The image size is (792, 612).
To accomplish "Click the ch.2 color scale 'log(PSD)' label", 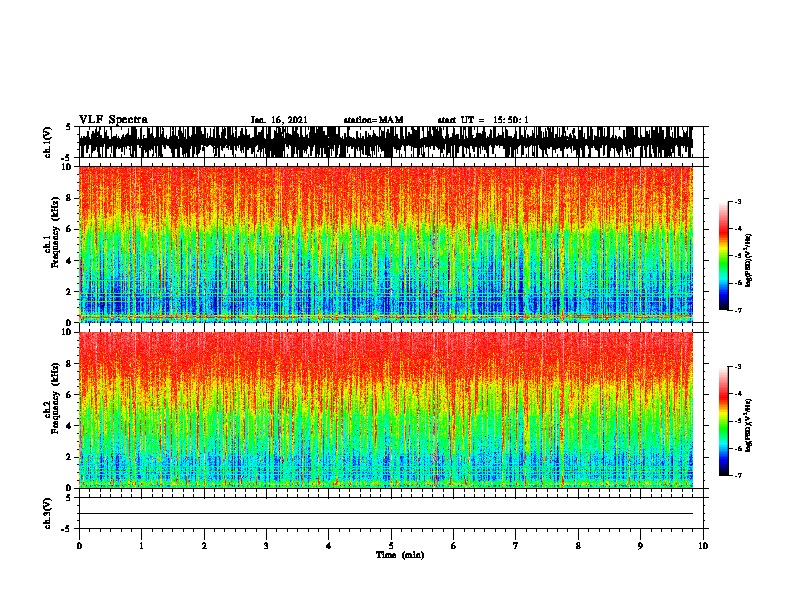I will [x=748, y=425].
